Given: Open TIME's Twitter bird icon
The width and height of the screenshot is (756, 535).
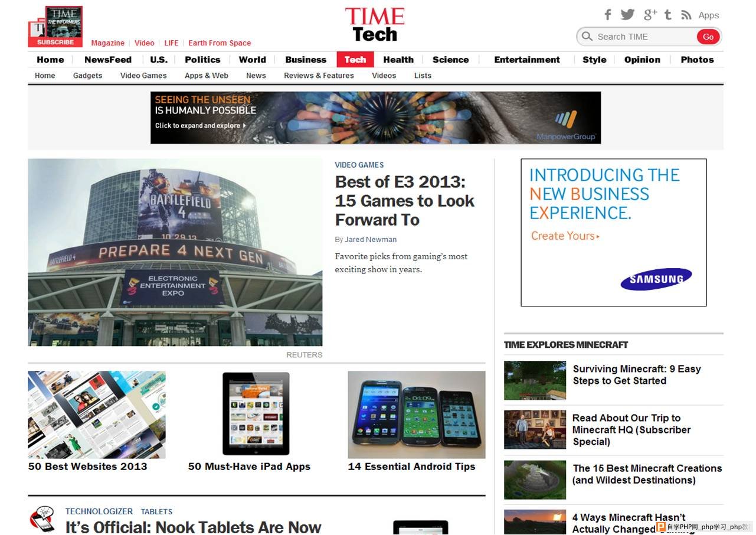Looking at the screenshot, I should (x=627, y=15).
